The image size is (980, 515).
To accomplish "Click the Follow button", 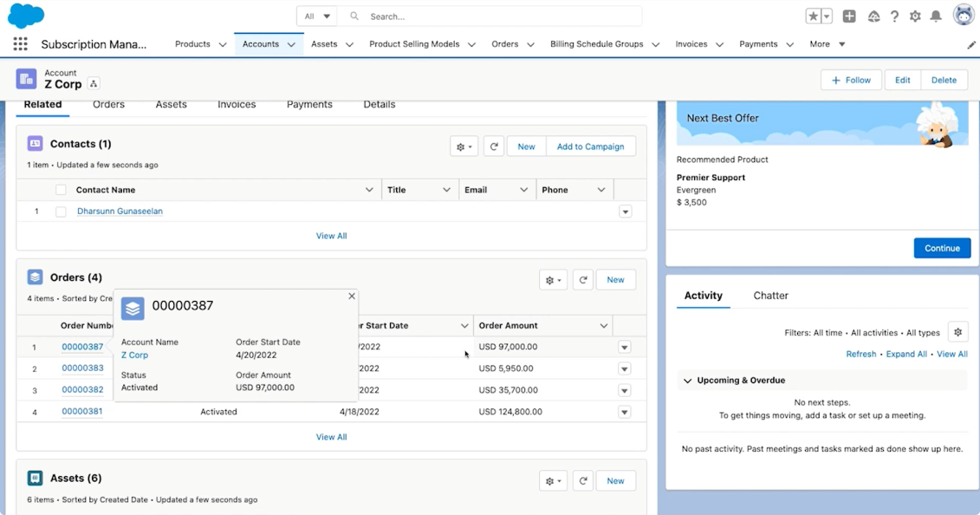I will (x=851, y=80).
